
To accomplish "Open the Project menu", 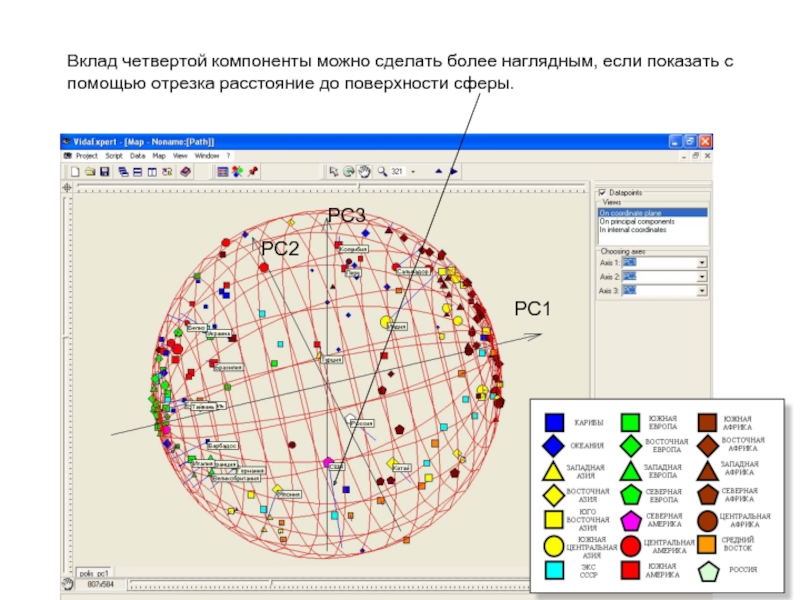I will click(86, 156).
